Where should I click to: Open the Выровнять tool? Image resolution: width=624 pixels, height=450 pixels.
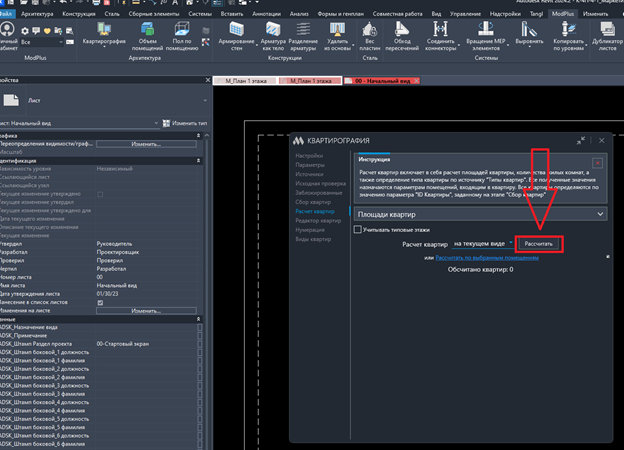pyautogui.click(x=529, y=33)
